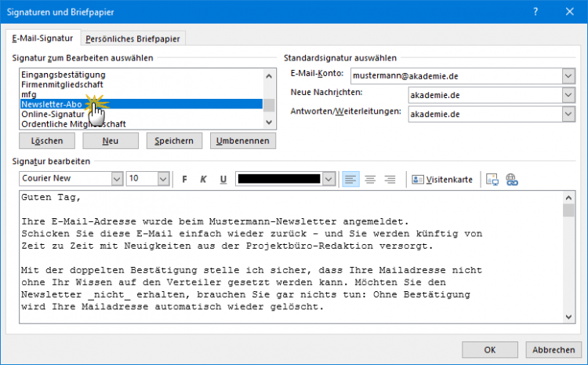Align signature text left
Screen dimensions: 588x365
click(x=350, y=179)
